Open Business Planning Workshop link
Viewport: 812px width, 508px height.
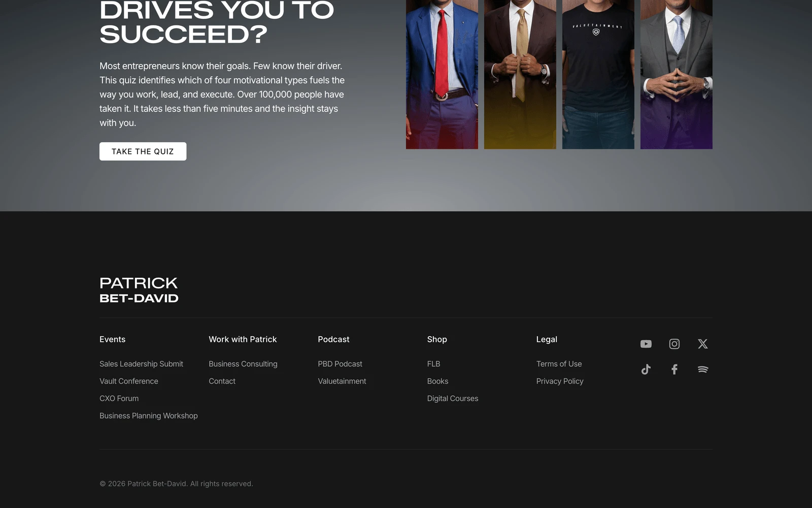tap(149, 416)
